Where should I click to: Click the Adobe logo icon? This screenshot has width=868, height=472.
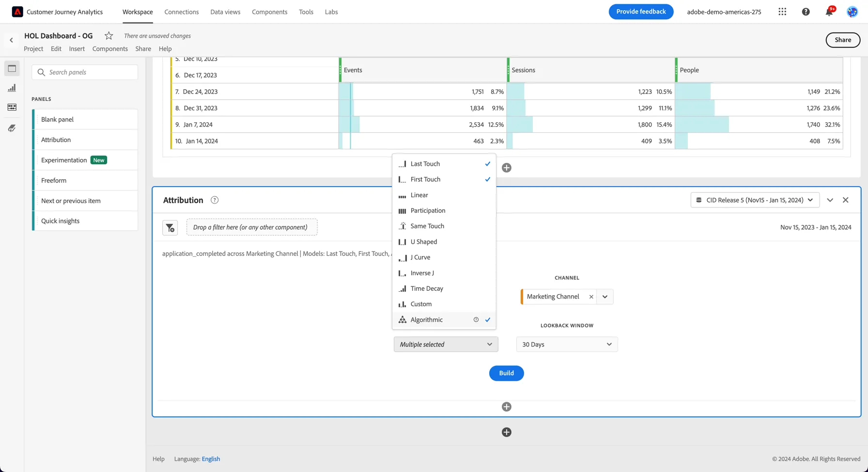point(17,12)
